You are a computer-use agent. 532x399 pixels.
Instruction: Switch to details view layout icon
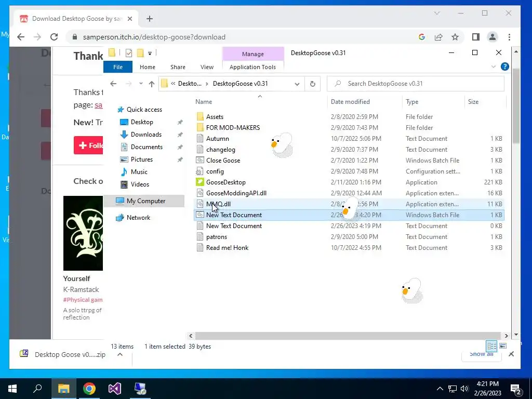click(491, 346)
